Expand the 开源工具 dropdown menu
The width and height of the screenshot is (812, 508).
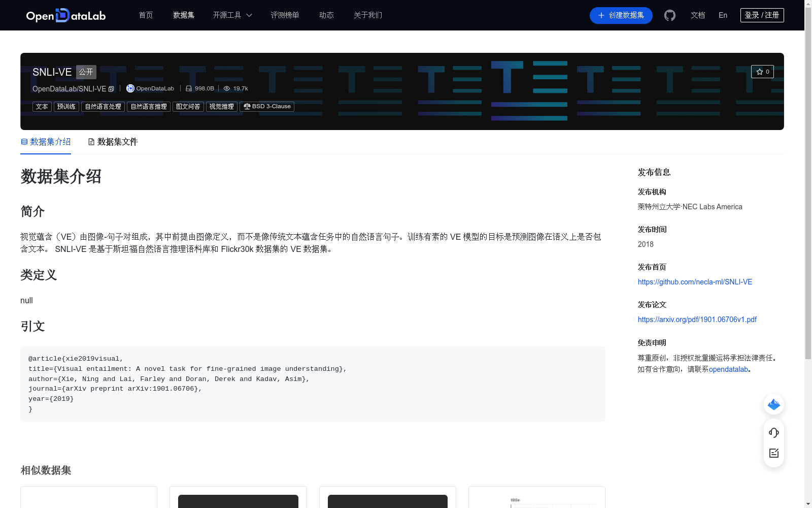pos(232,15)
